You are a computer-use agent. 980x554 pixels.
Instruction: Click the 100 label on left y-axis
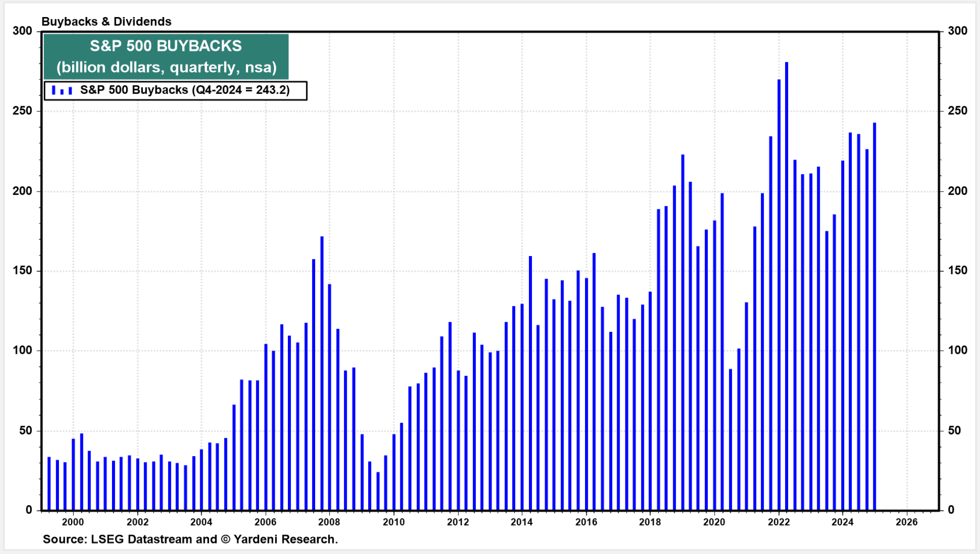[x=22, y=351]
